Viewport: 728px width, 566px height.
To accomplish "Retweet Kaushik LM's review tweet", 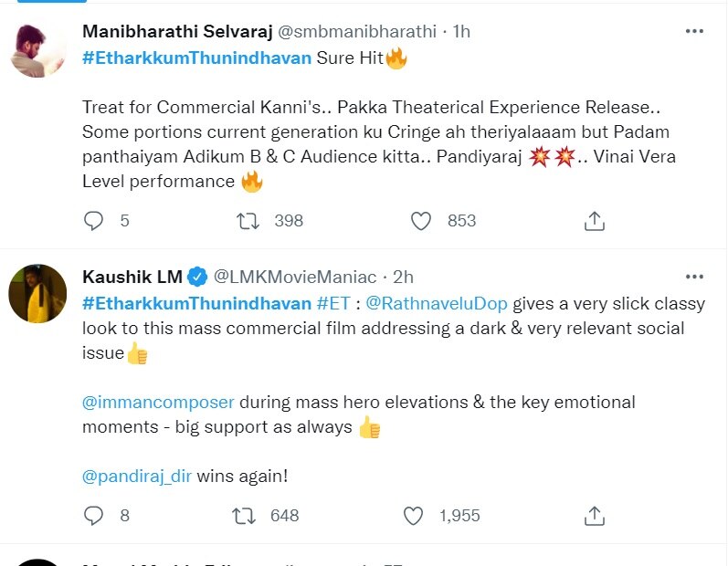I will coord(245,516).
